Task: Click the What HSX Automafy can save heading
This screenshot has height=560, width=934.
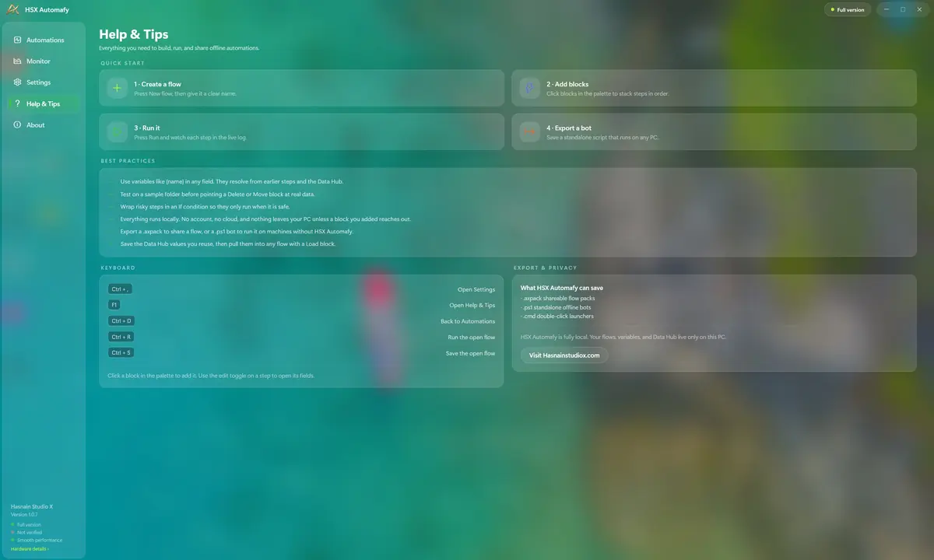Action: [x=562, y=288]
